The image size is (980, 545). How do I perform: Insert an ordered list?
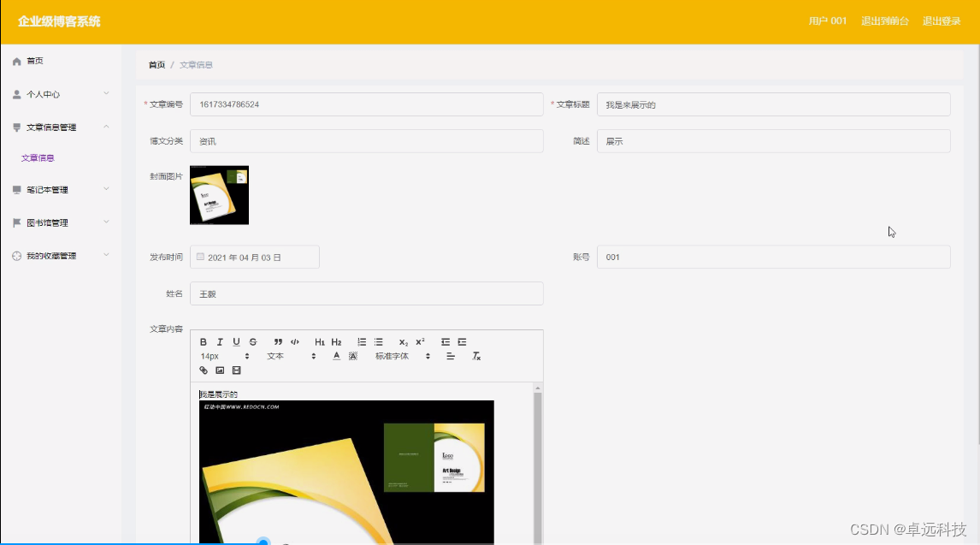tap(361, 341)
